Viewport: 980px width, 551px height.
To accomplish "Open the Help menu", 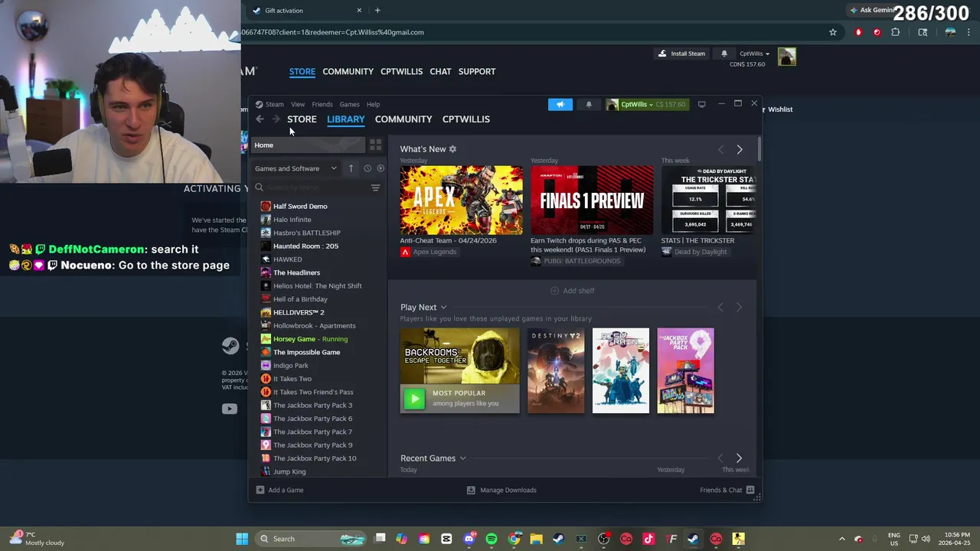I will [x=373, y=104].
